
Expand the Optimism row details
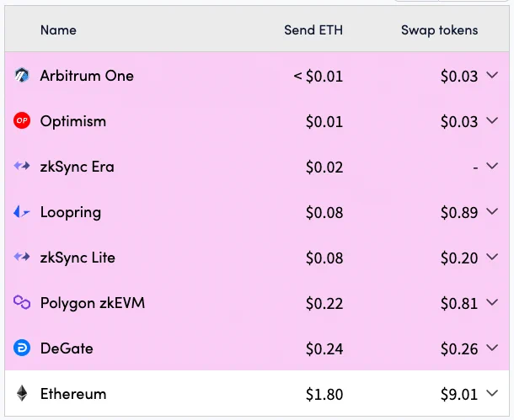[492, 120]
